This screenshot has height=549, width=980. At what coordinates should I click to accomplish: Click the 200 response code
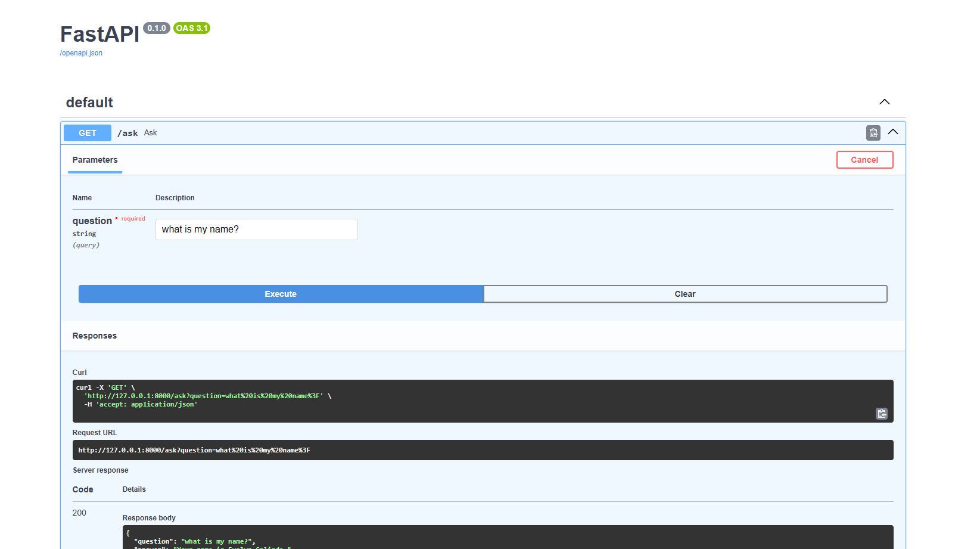pyautogui.click(x=79, y=513)
